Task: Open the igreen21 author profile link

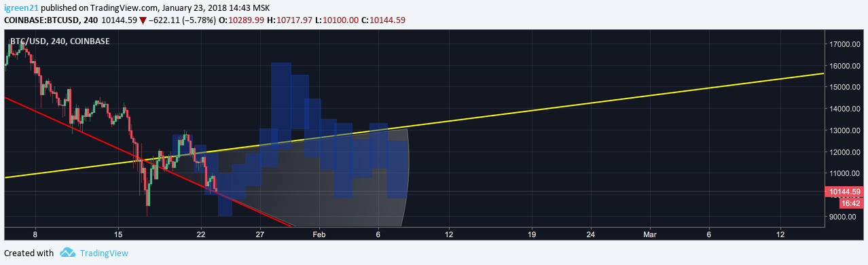Action: [x=21, y=7]
